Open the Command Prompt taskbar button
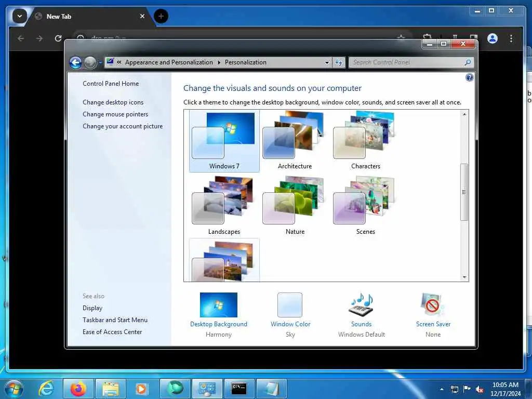 (239, 389)
